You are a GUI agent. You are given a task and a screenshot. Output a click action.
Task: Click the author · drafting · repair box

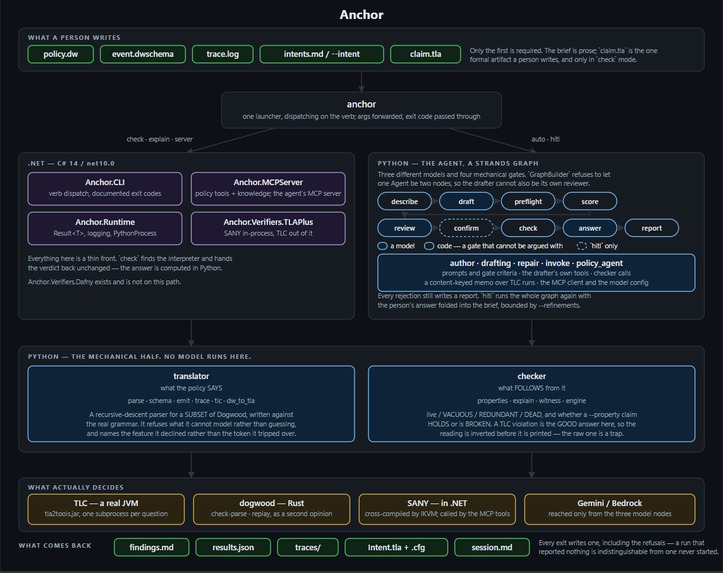click(x=536, y=272)
